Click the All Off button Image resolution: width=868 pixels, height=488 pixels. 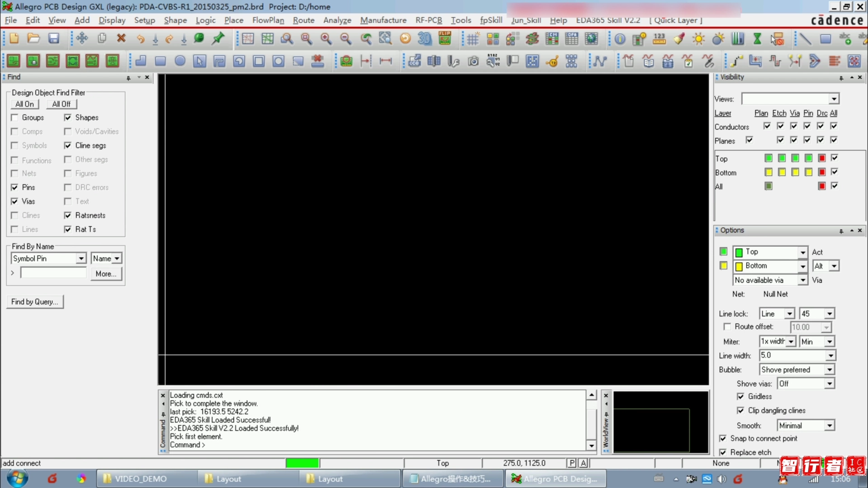[x=61, y=104]
